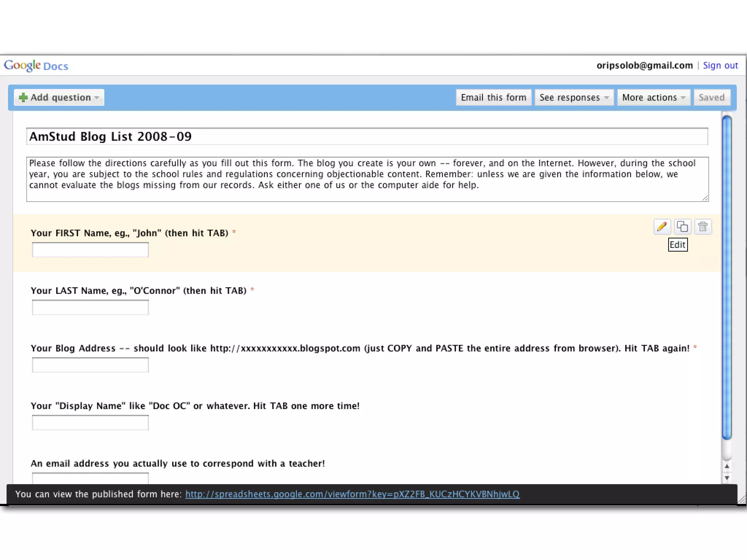The image size is (747, 560).
Task: Click the pencil Edit question icon
Action: click(662, 227)
